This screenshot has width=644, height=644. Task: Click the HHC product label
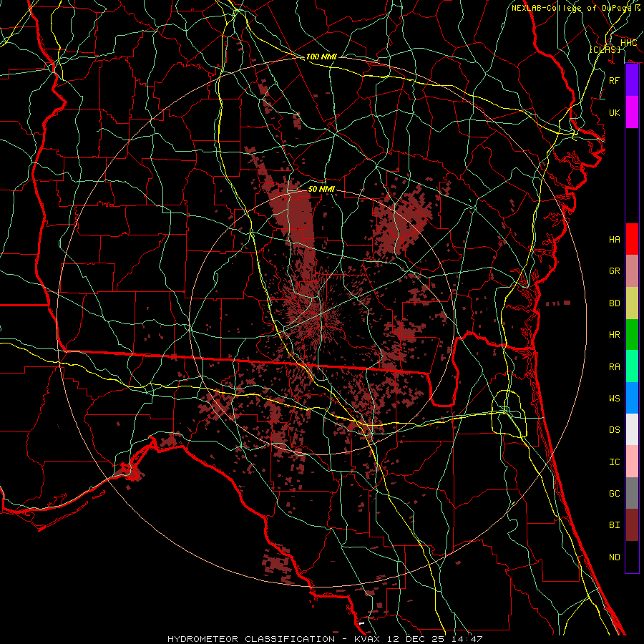click(628, 43)
